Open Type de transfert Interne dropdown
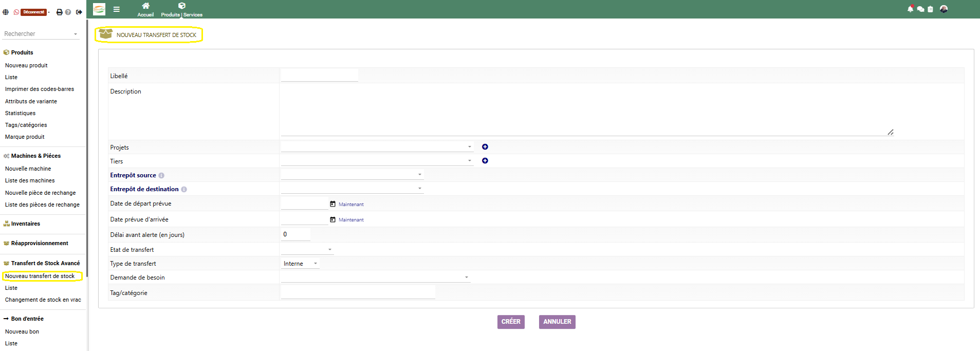This screenshot has height=351, width=980. click(x=300, y=264)
